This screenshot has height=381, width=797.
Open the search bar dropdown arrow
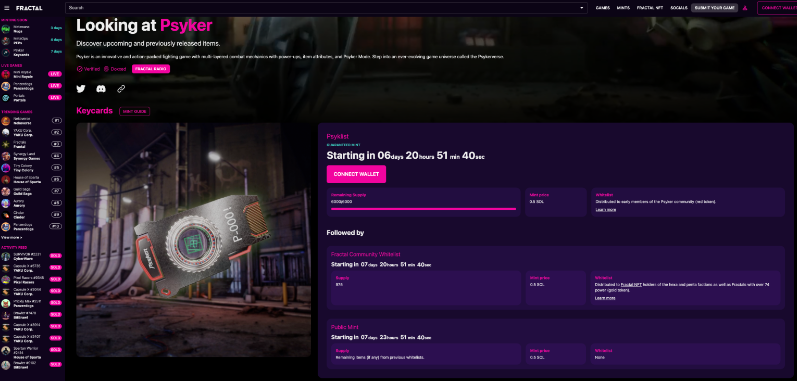pyautogui.click(x=581, y=8)
